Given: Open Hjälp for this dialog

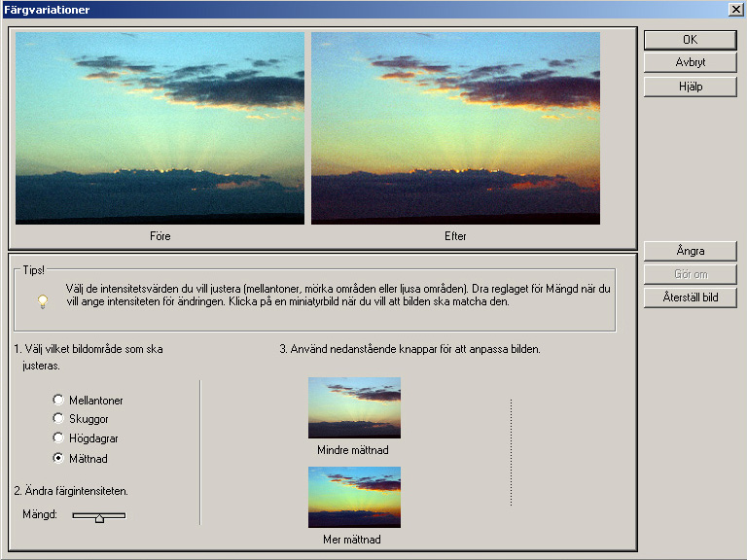Looking at the screenshot, I should click(690, 86).
